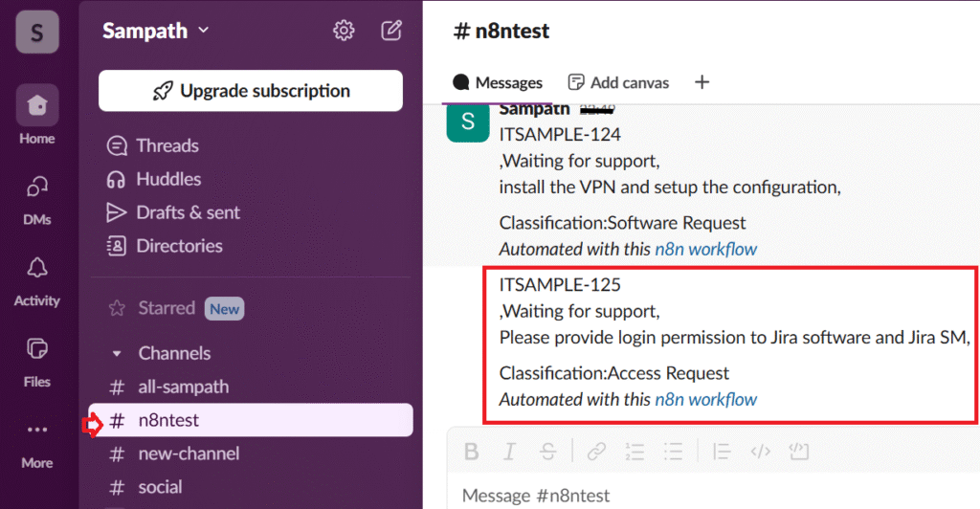
Task: Toggle strikethrough formatting in the composer
Action: pyautogui.click(x=546, y=452)
